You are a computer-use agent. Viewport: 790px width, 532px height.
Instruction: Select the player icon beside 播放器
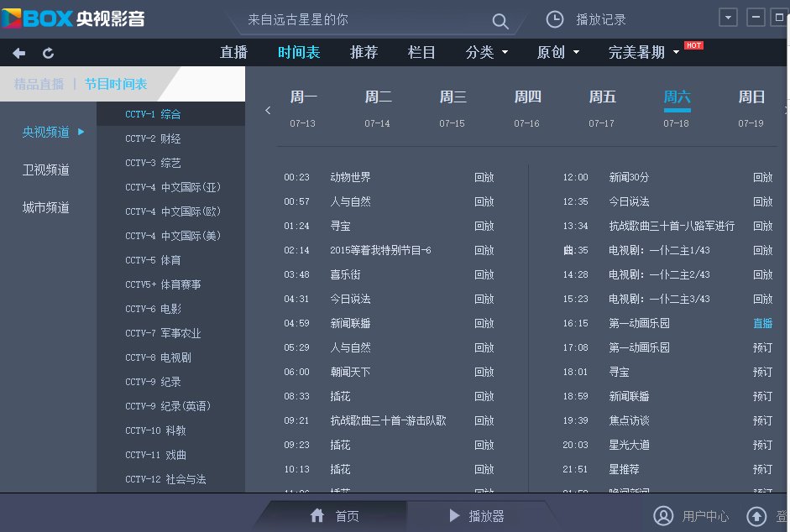point(454,516)
